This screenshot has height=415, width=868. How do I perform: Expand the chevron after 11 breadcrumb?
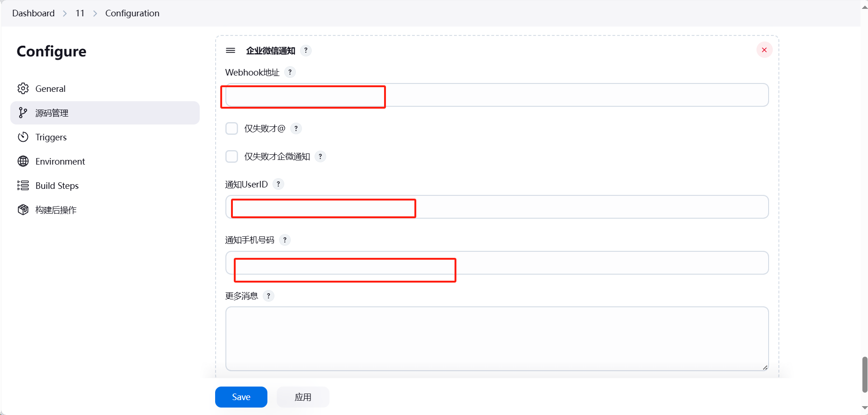tap(95, 14)
